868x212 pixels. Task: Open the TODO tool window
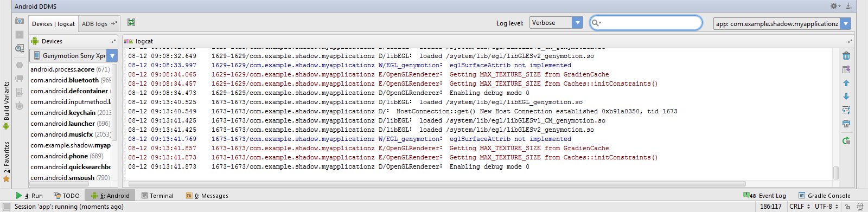(x=67, y=196)
